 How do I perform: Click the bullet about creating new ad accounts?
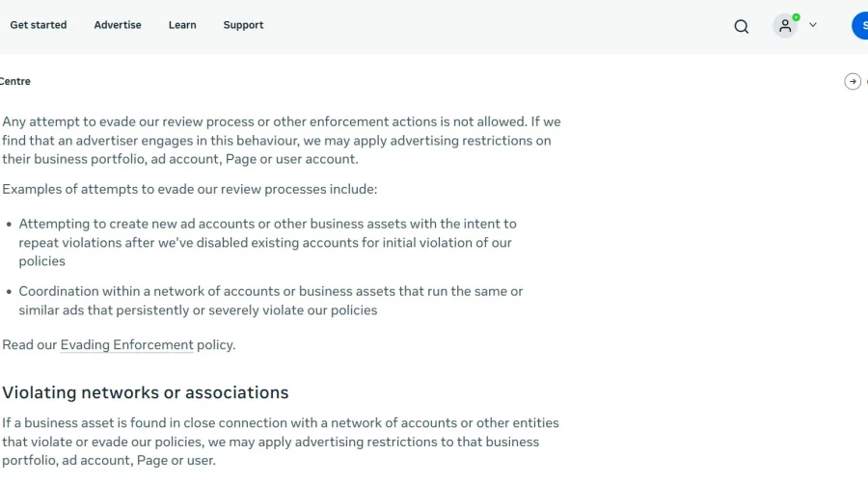[267, 242]
